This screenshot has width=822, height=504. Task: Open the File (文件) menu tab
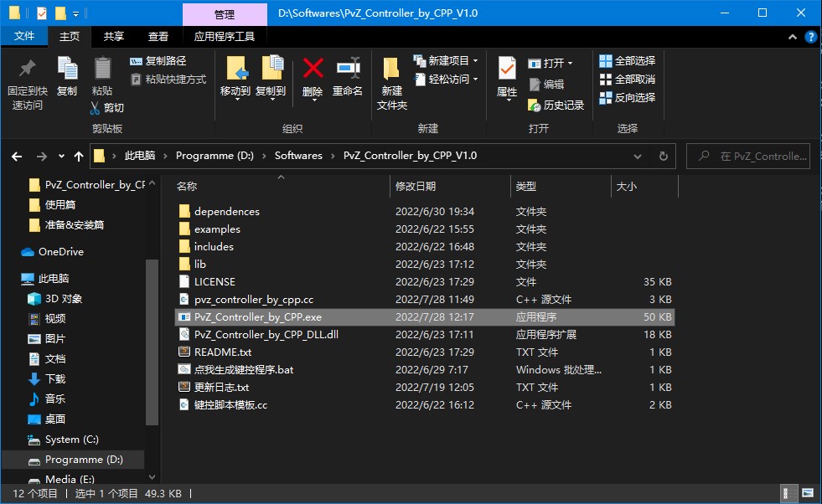pyautogui.click(x=24, y=37)
